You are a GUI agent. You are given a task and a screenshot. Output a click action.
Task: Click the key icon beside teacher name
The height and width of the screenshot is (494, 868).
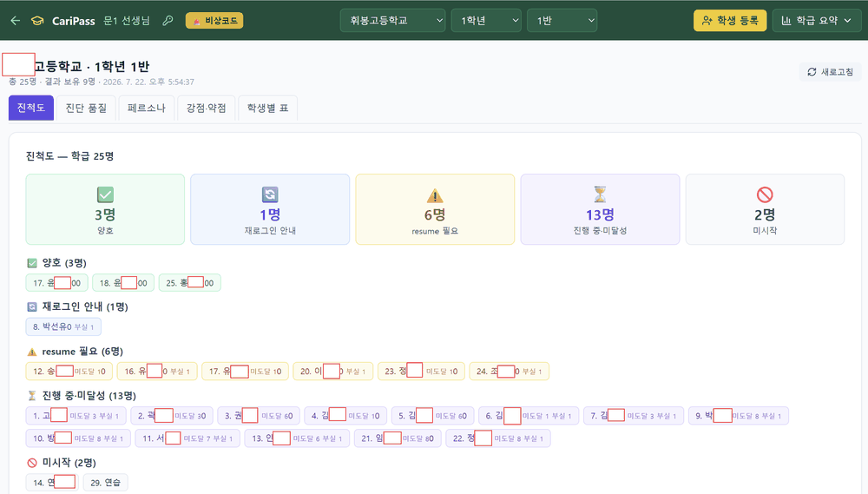pyautogui.click(x=168, y=21)
